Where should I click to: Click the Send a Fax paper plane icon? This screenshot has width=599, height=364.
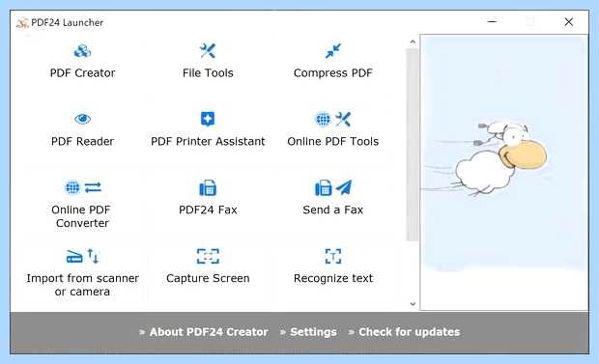pyautogui.click(x=344, y=187)
